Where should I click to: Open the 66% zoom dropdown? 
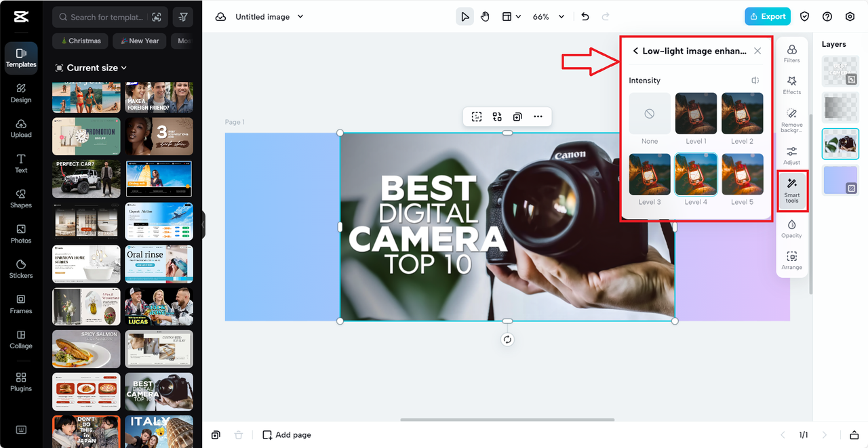coord(548,17)
